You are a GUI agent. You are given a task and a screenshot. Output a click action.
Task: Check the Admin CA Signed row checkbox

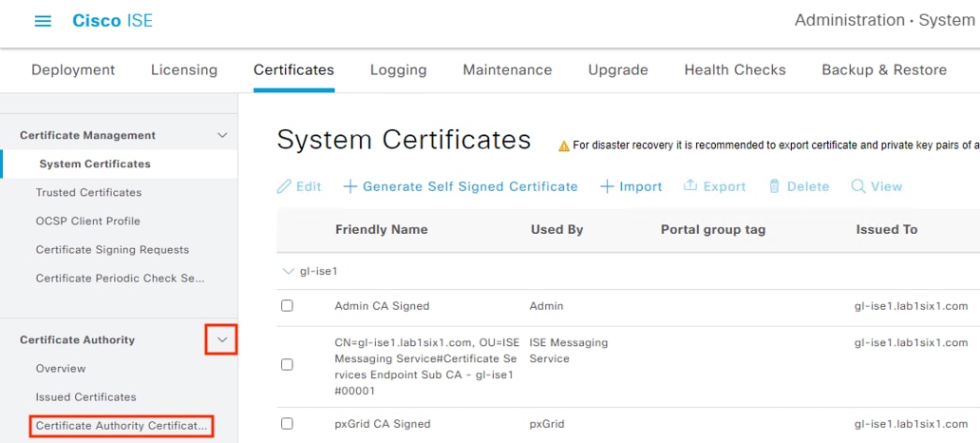(x=287, y=306)
